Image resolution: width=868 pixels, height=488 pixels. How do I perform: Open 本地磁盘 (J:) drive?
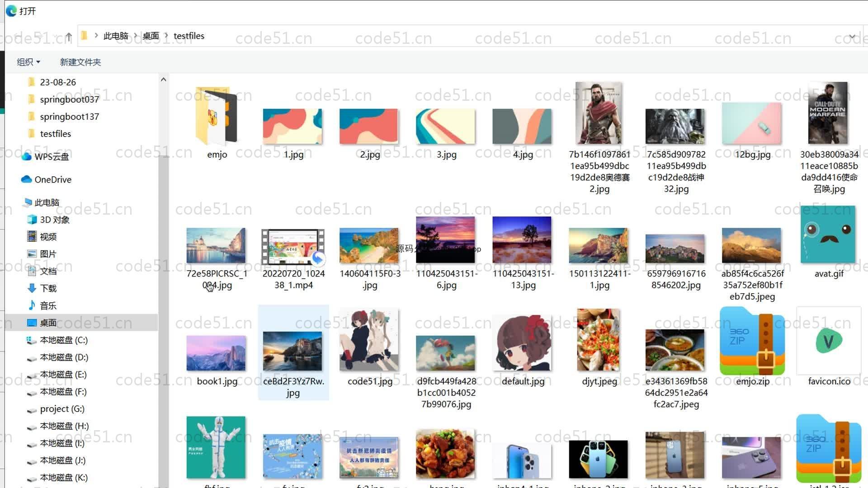pyautogui.click(x=63, y=460)
